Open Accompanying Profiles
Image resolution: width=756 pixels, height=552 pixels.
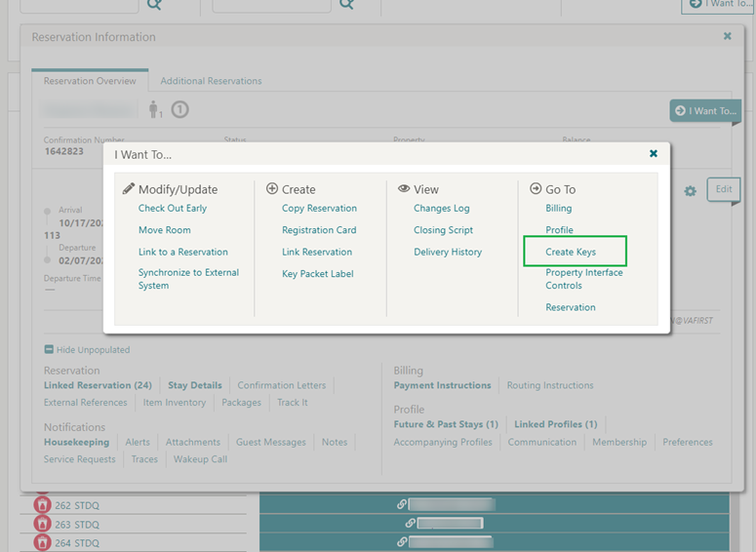coord(443,442)
